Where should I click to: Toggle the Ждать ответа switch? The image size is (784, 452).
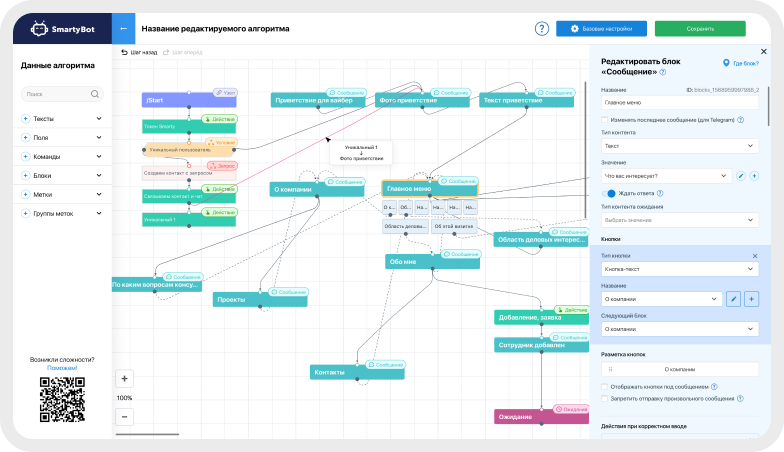point(608,194)
